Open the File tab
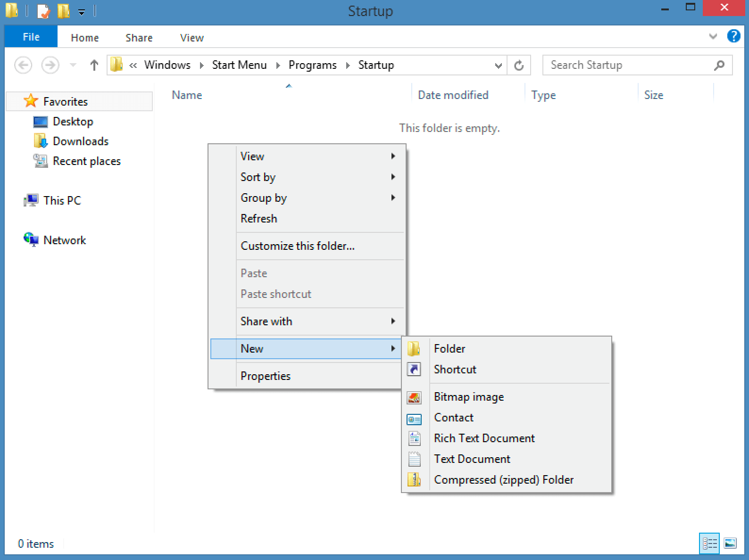 click(31, 37)
